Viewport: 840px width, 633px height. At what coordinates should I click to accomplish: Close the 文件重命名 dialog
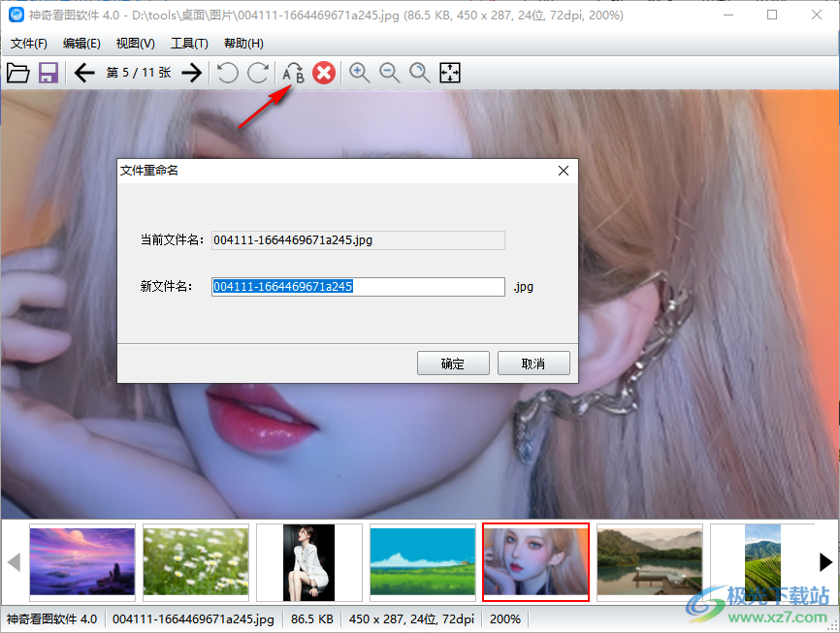(x=564, y=171)
